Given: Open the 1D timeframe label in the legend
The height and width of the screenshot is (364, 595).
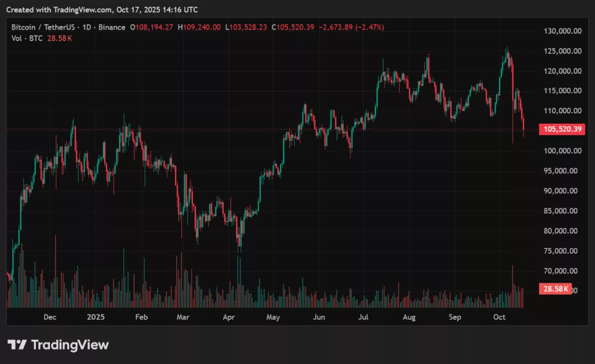Looking at the screenshot, I should pyautogui.click(x=85, y=27).
